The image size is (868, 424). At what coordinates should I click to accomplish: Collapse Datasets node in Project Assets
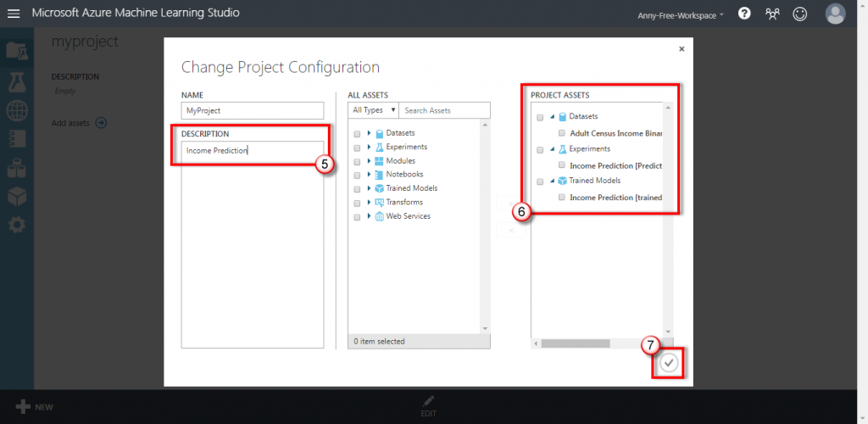(x=552, y=117)
